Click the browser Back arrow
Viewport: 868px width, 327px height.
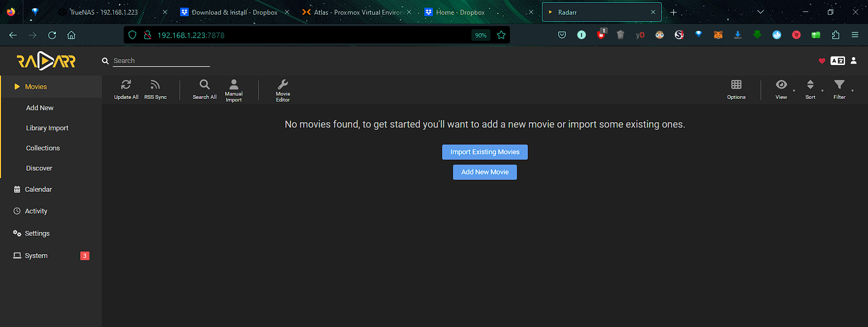click(x=13, y=35)
